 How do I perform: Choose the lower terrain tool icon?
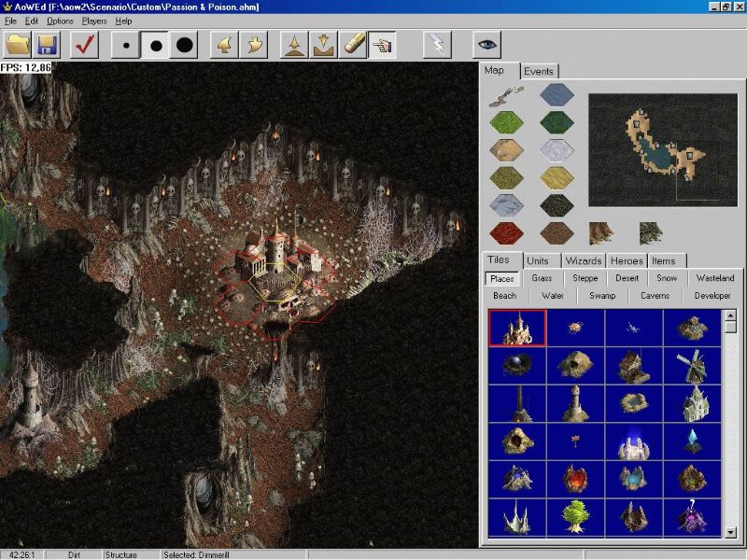(323, 45)
